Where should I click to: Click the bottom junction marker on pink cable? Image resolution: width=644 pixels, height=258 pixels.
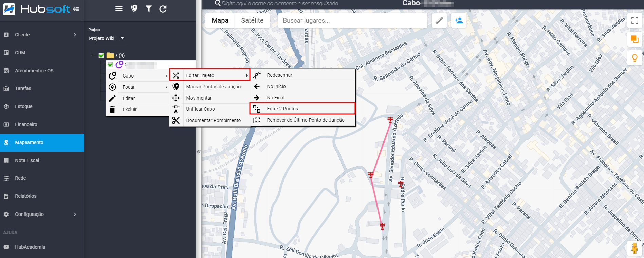click(x=382, y=226)
